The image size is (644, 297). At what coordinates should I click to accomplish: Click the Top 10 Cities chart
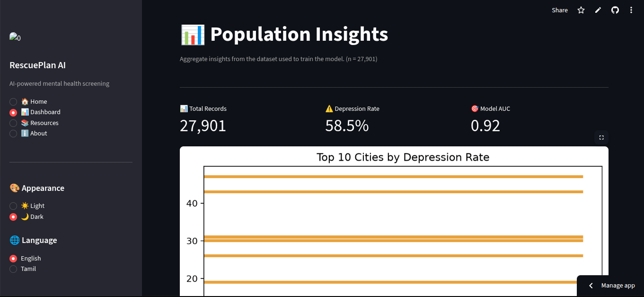pos(394,222)
